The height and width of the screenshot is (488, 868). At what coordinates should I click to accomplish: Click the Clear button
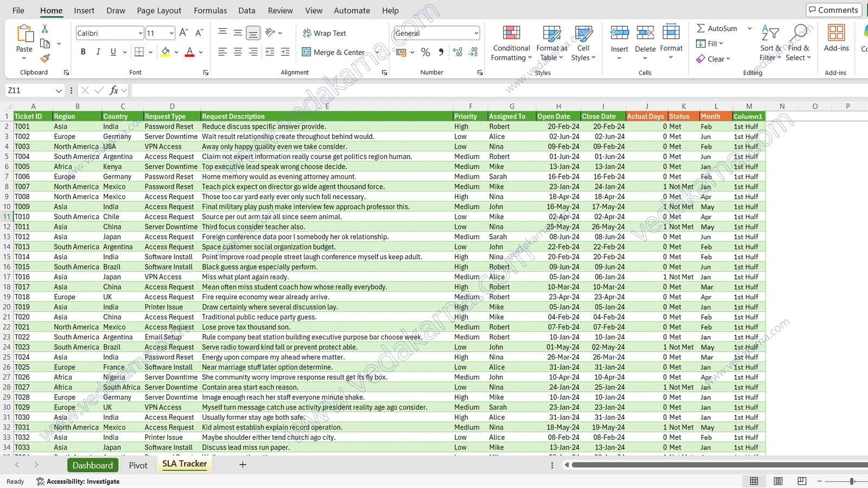tap(713, 59)
